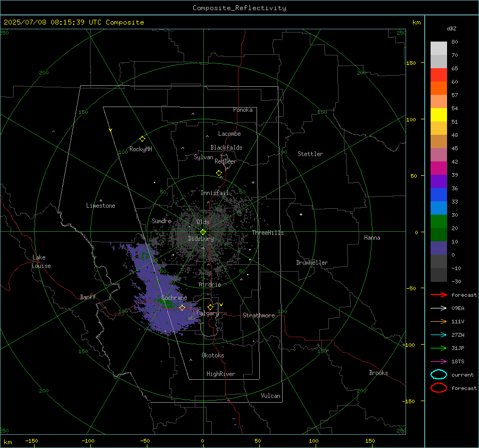Click the Cochrane city label
Screen dimensions: 479x448
tap(174, 298)
